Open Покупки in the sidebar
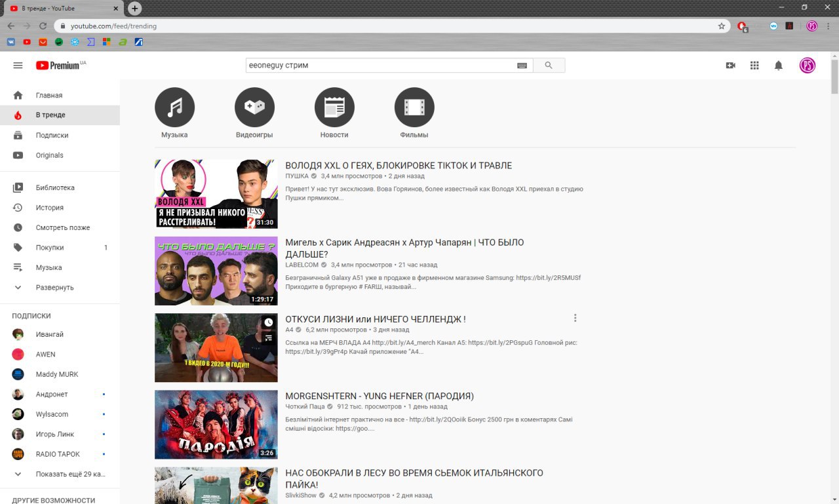 click(60, 248)
